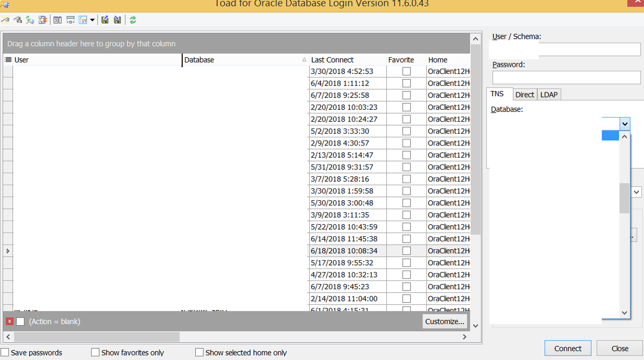The image size is (644, 360).
Task: Click the grid scroll-up arrow
Action: pos(475,39)
